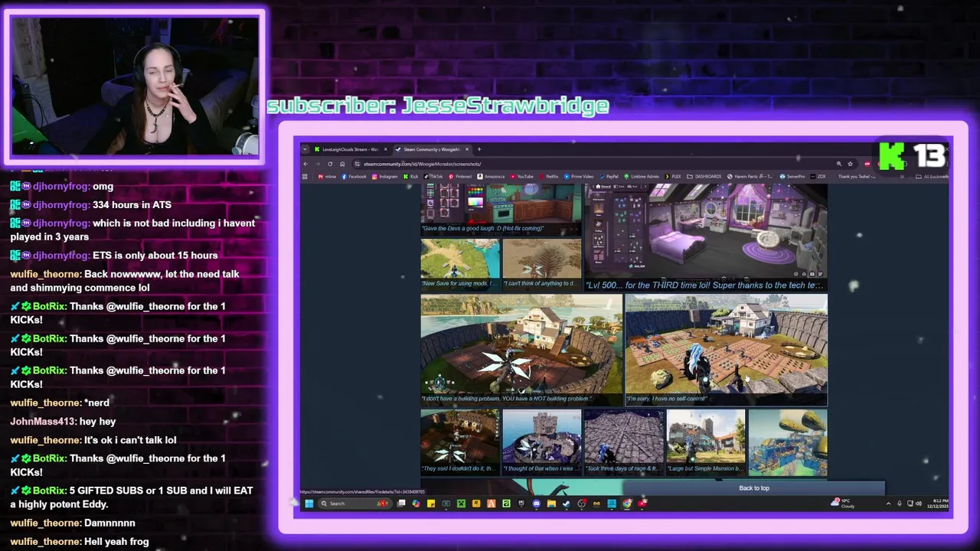Viewport: 980px width, 551px height.
Task: Close the Steam Community tab
Action: [467, 149]
